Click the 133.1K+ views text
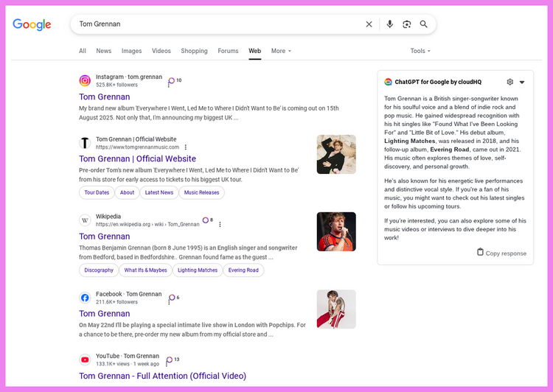 pyautogui.click(x=113, y=364)
